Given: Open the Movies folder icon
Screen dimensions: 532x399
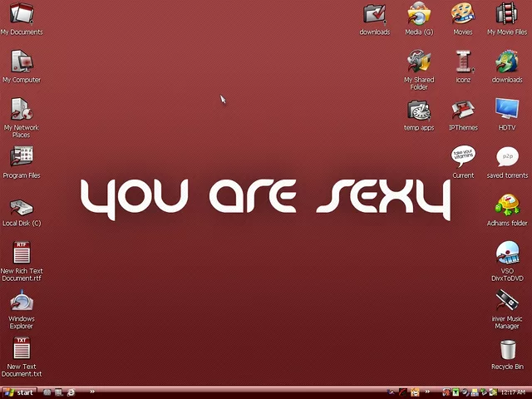Looking at the screenshot, I should pos(463,18).
